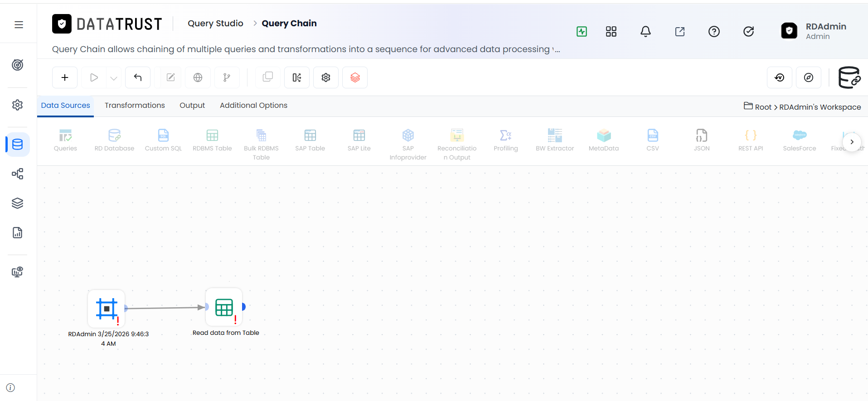Viewport: 868px width, 401px height.
Task: Switch to the Transformations tab
Action: (x=135, y=105)
